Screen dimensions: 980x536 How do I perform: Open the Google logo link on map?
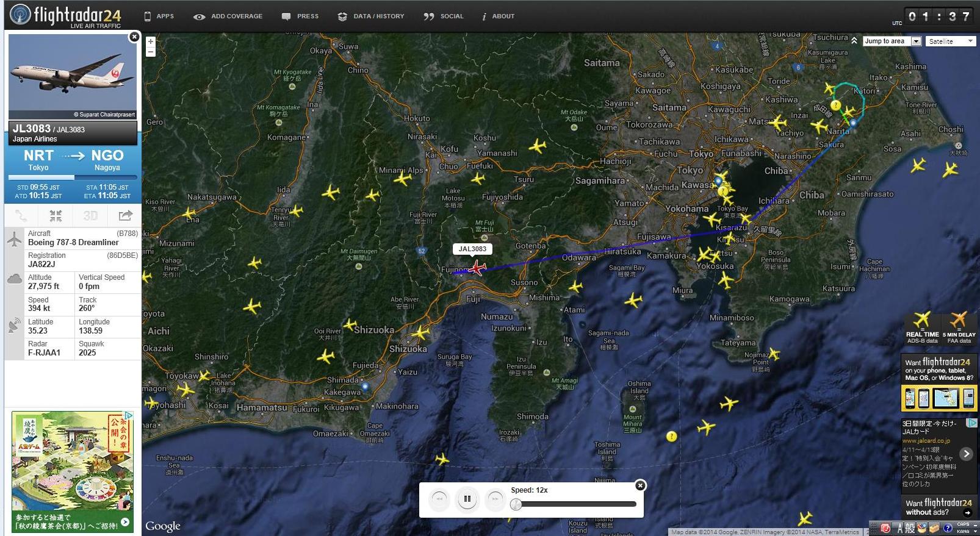(163, 526)
